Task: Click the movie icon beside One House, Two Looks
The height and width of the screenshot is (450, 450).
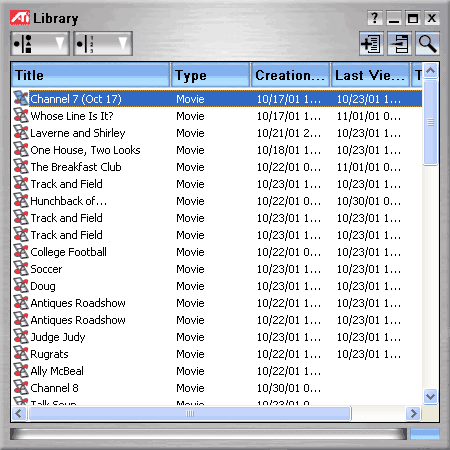Action: [x=21, y=150]
